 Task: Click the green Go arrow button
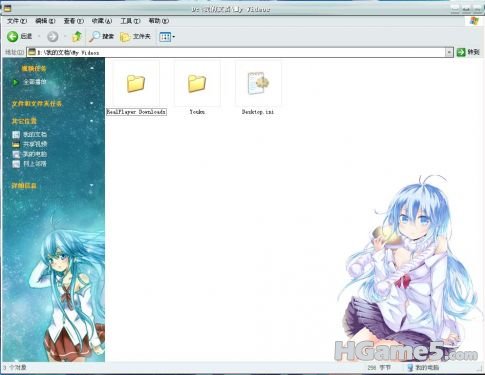[461, 52]
